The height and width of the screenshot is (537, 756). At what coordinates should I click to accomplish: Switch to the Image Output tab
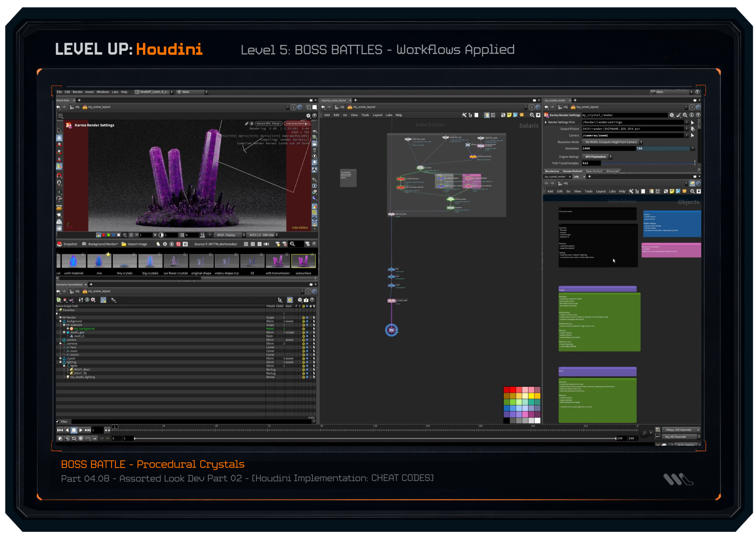(572, 171)
